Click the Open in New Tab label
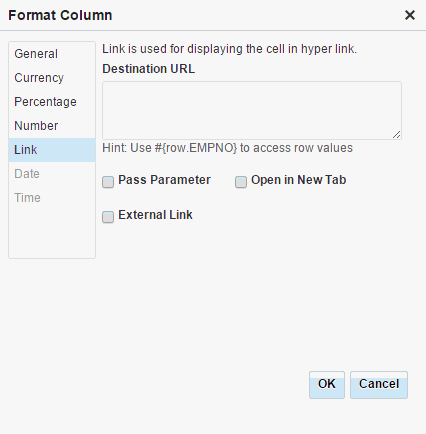The width and height of the screenshot is (426, 434). click(299, 180)
